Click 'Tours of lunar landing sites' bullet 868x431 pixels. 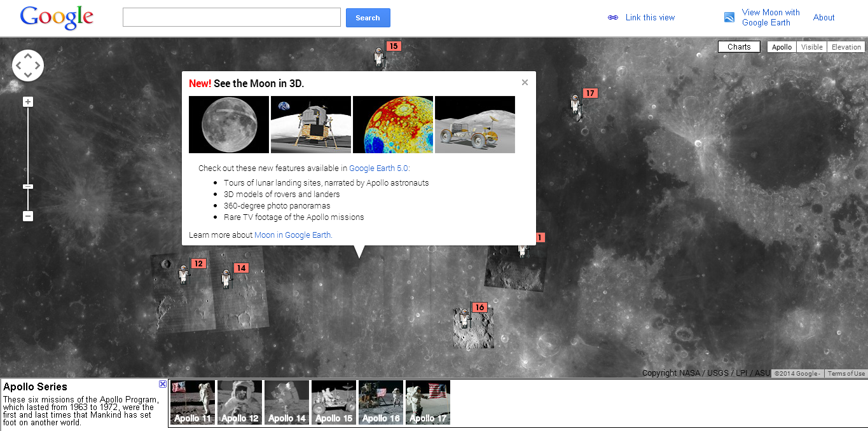point(326,182)
